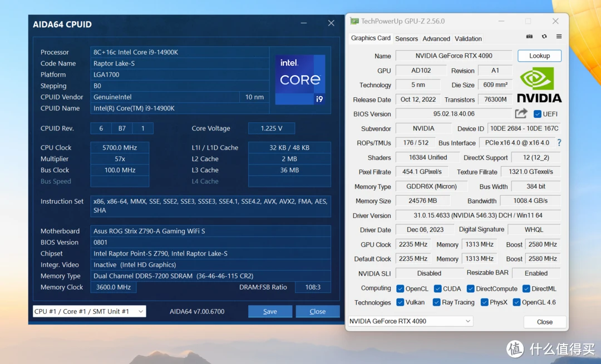
Task: Switch to the Sensors tab
Action: [406, 38]
